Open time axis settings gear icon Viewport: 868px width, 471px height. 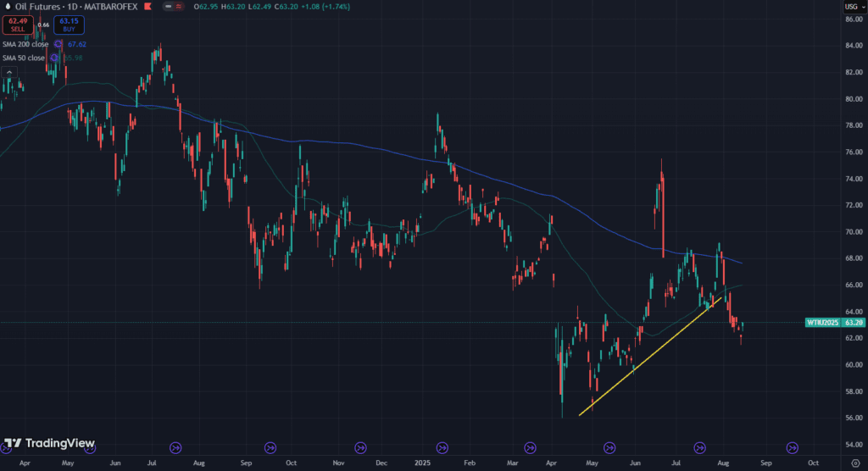point(854,463)
